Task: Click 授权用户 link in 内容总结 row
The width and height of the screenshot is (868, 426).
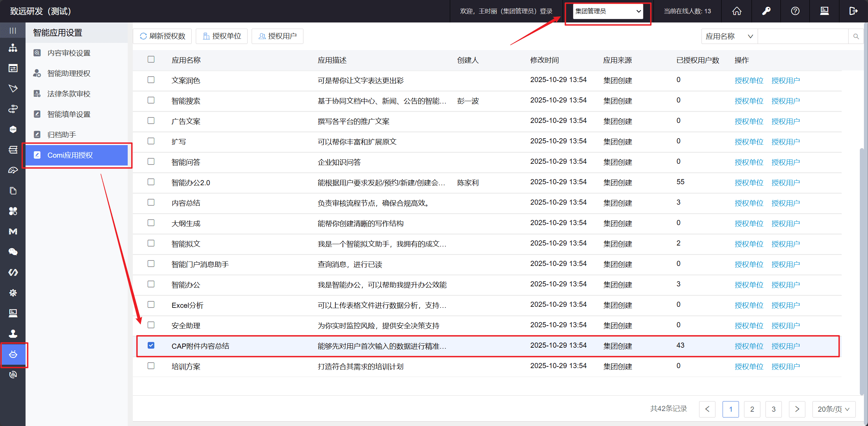Action: (786, 203)
